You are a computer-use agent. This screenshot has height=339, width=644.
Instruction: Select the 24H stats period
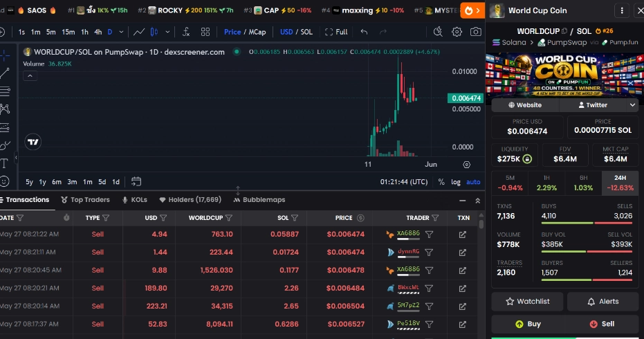(620, 183)
